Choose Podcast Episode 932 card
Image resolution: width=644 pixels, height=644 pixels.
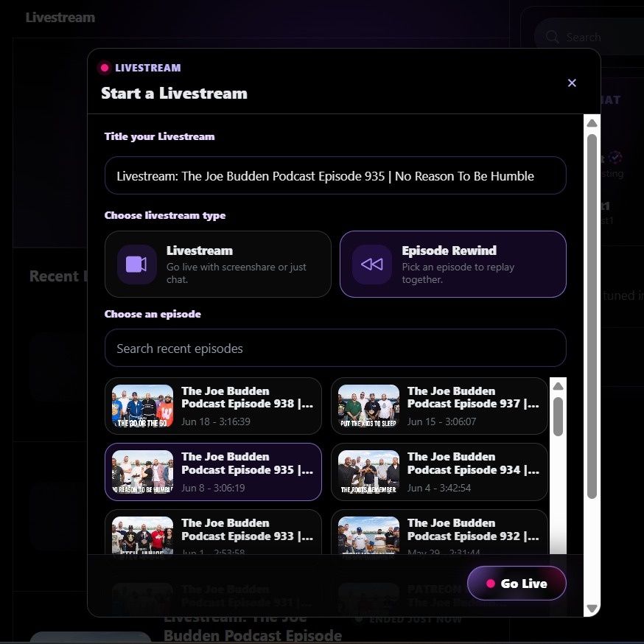pos(439,532)
